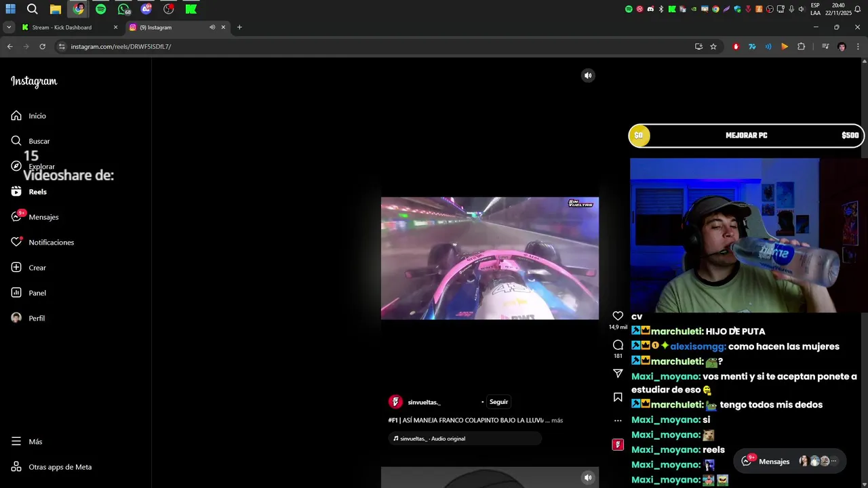Open Buscar search in sidebar
Image resolution: width=868 pixels, height=488 pixels.
[x=31, y=141]
